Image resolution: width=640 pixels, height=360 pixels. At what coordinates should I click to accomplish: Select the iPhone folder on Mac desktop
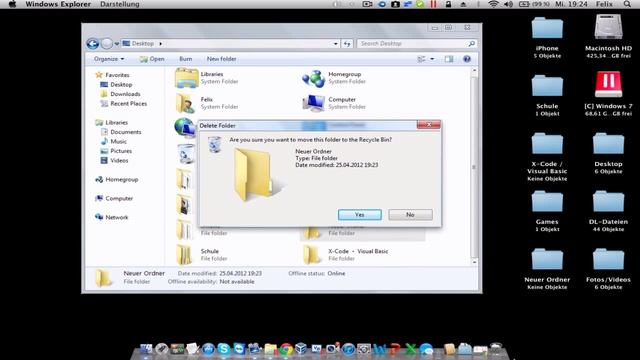[547, 28]
